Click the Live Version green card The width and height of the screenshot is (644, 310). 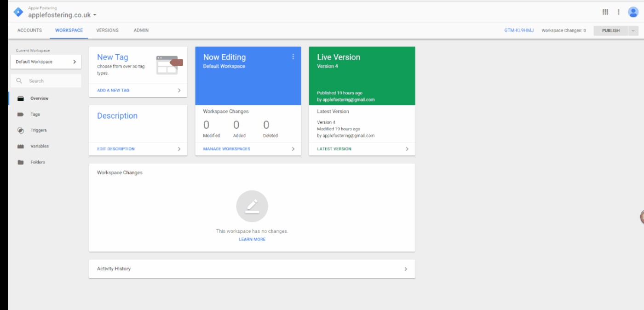click(362, 76)
